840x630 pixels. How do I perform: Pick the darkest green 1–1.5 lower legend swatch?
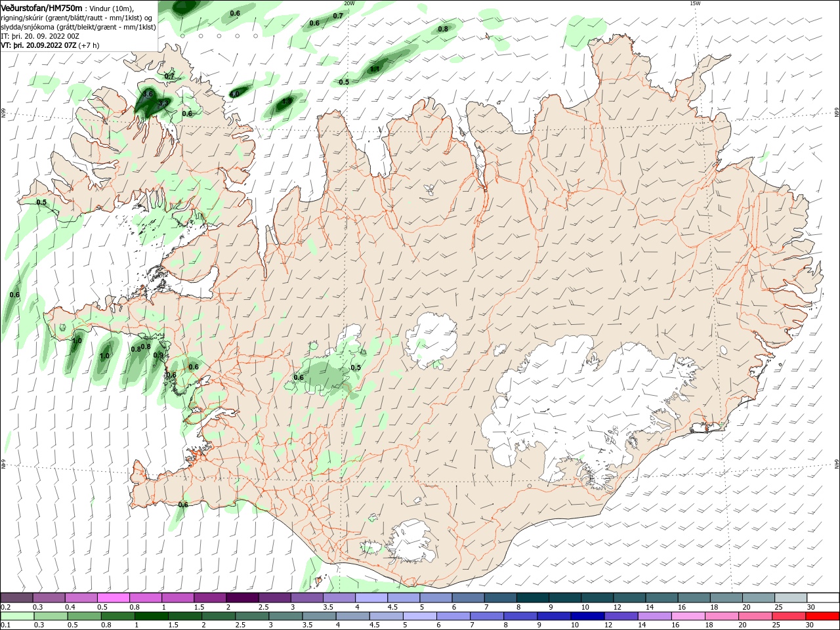click(151, 616)
